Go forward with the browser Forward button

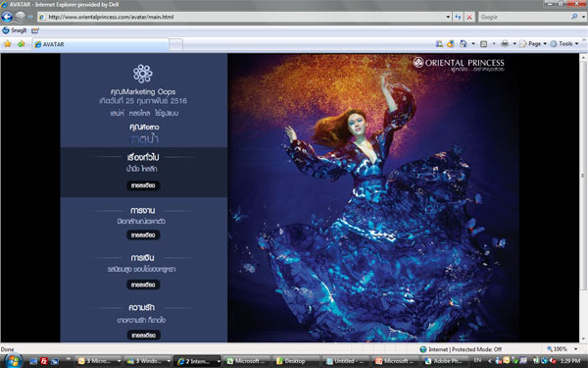[x=21, y=17]
